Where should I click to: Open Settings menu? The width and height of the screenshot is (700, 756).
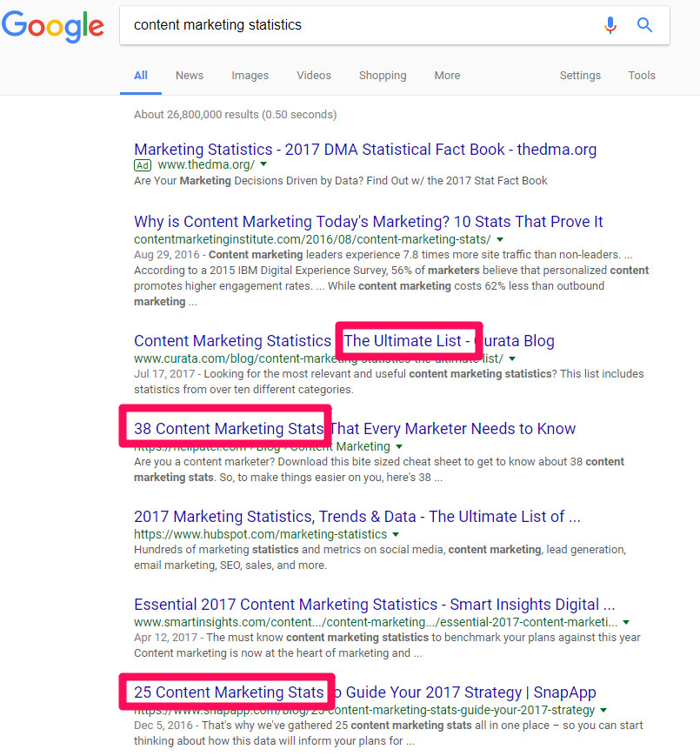point(580,76)
